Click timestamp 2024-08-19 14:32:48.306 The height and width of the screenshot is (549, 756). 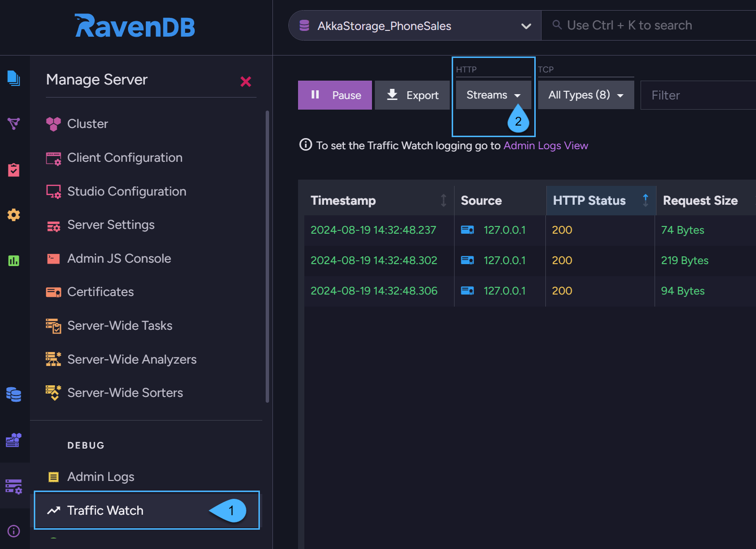[374, 291]
